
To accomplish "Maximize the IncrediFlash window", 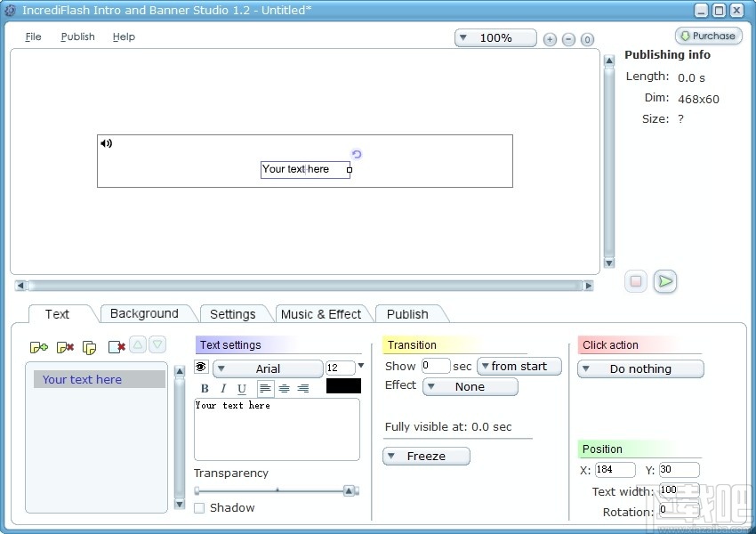I will (719, 10).
